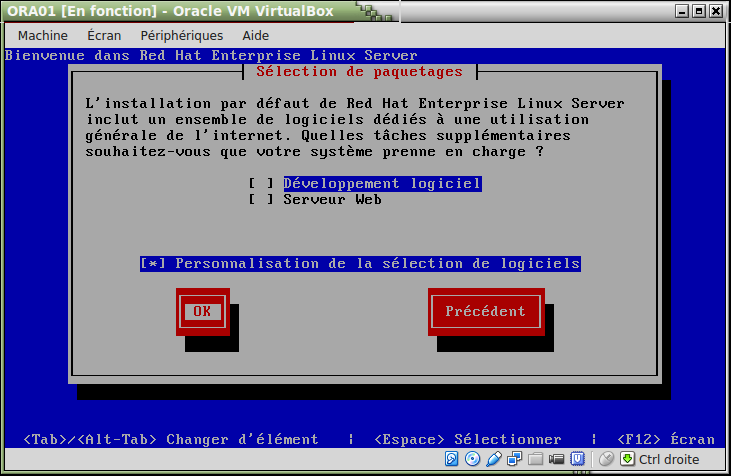Go back with the Précédent button

[x=486, y=311]
